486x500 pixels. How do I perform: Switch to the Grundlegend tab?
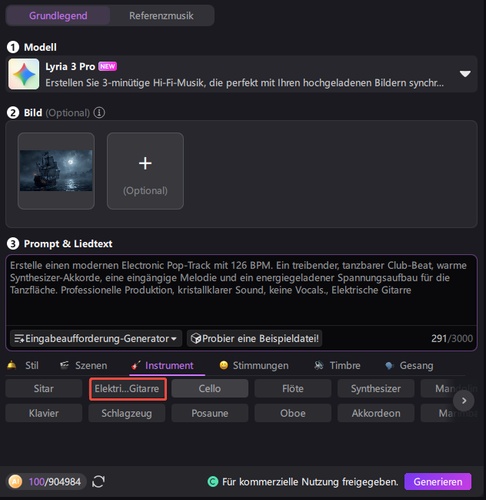point(58,16)
